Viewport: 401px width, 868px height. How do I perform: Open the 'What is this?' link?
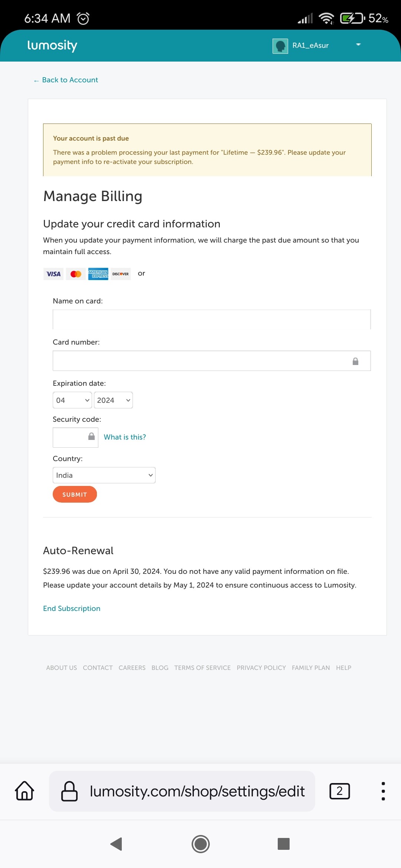125,437
